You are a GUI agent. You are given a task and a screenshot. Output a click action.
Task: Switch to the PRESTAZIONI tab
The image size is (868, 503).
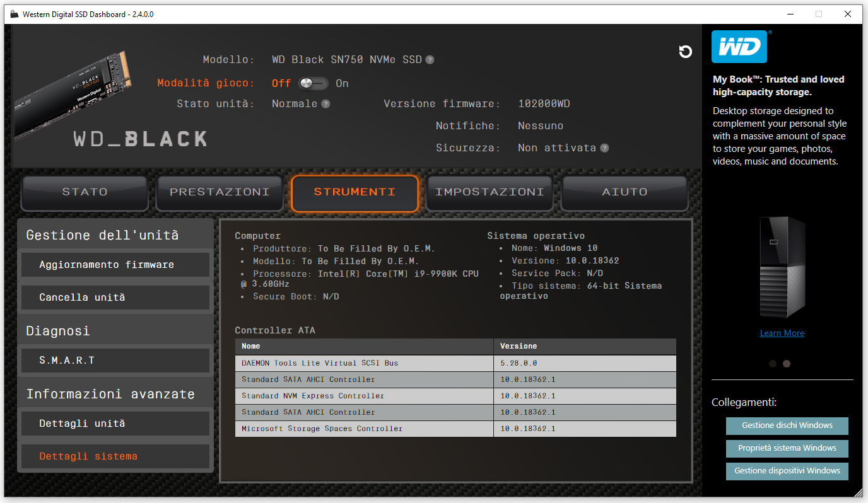pyautogui.click(x=220, y=192)
